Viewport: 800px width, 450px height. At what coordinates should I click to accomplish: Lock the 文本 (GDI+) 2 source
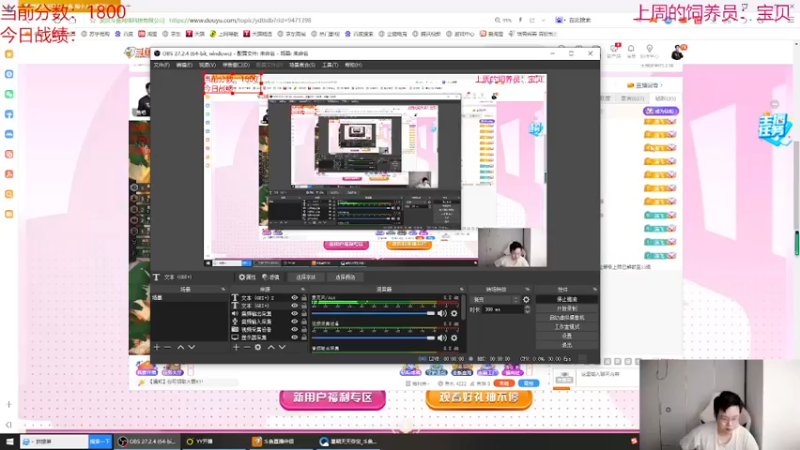[304, 297]
